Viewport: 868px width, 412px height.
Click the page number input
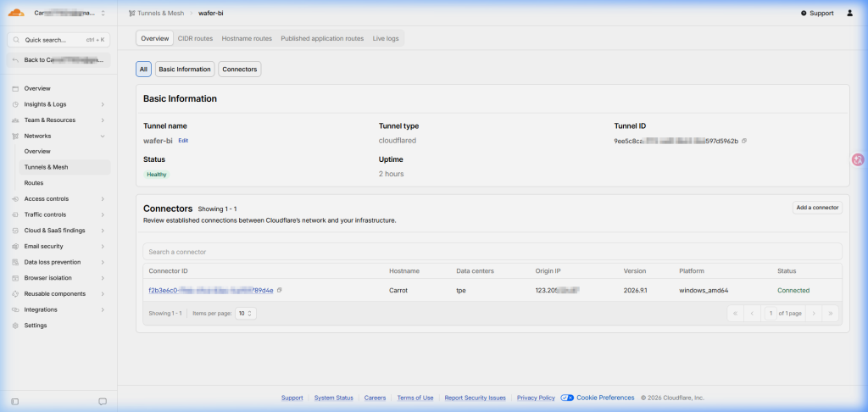[771, 314]
